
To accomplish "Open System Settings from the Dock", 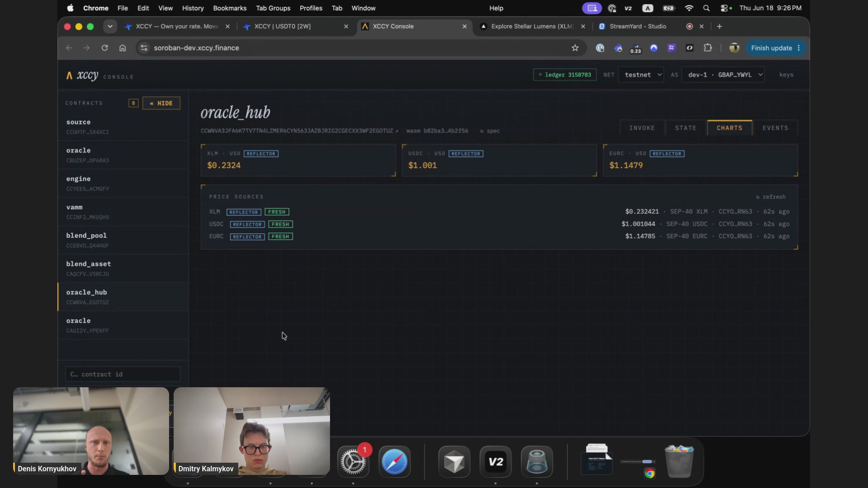I will [353, 462].
